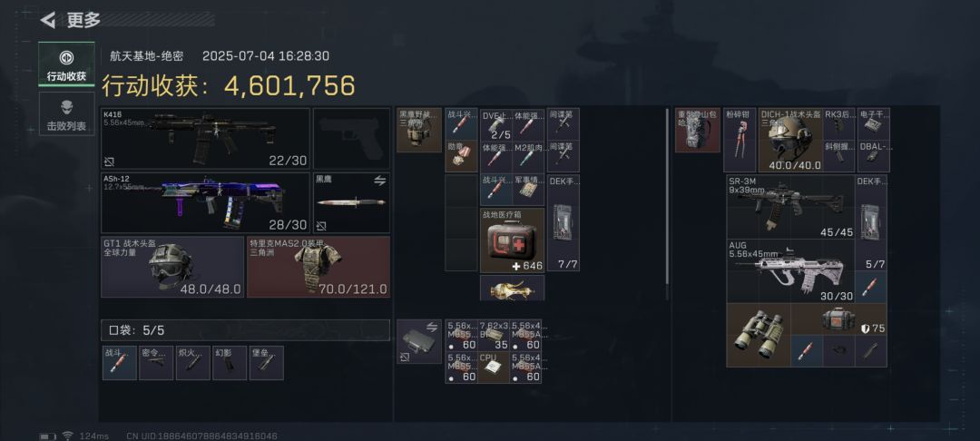
Task: Click the inventory panel vertical scrollbar
Action: tap(668, 197)
